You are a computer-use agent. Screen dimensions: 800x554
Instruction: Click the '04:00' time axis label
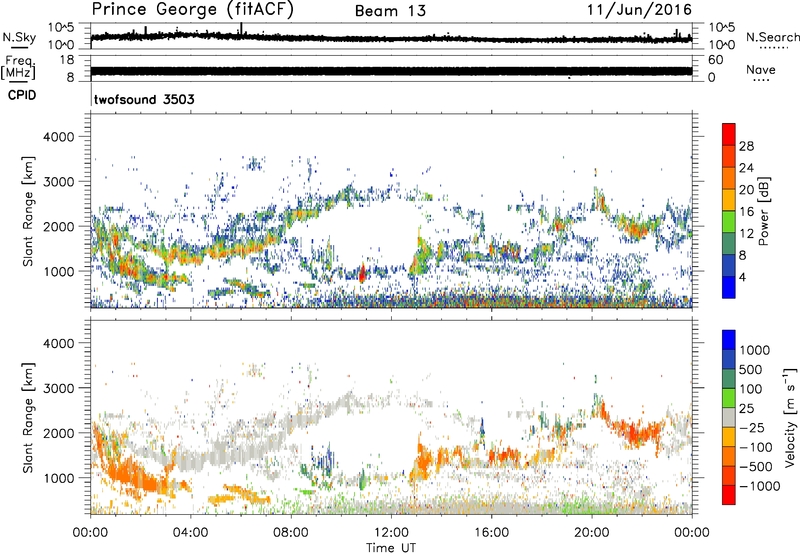[x=191, y=533]
